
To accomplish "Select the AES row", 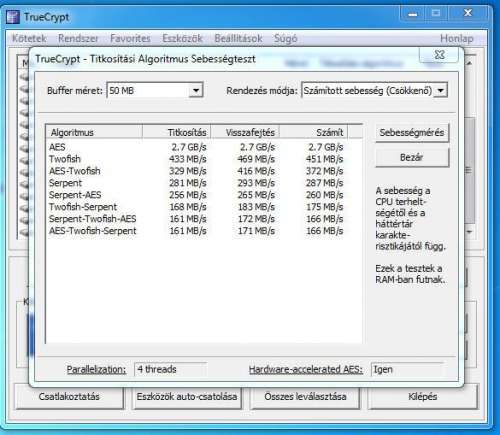I will tap(196, 147).
